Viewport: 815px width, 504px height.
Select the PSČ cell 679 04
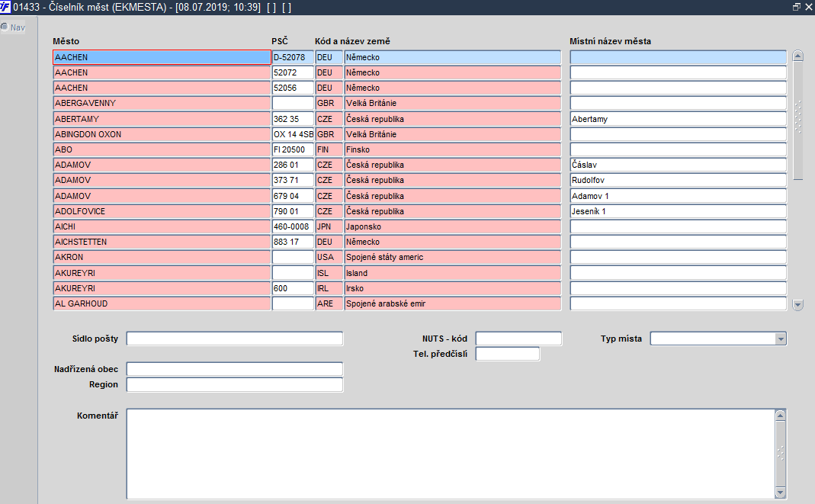point(293,196)
